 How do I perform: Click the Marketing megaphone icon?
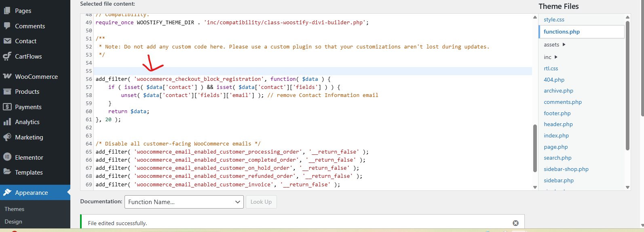pos(7,137)
